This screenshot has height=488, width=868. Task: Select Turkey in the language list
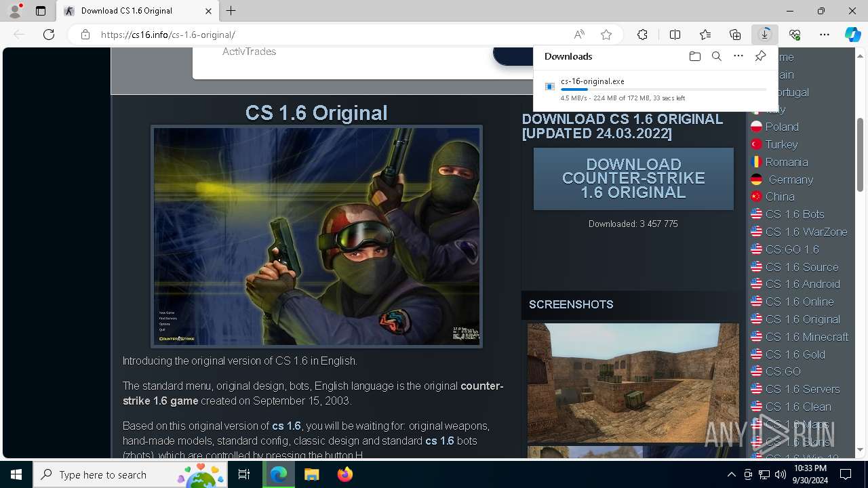pos(781,144)
